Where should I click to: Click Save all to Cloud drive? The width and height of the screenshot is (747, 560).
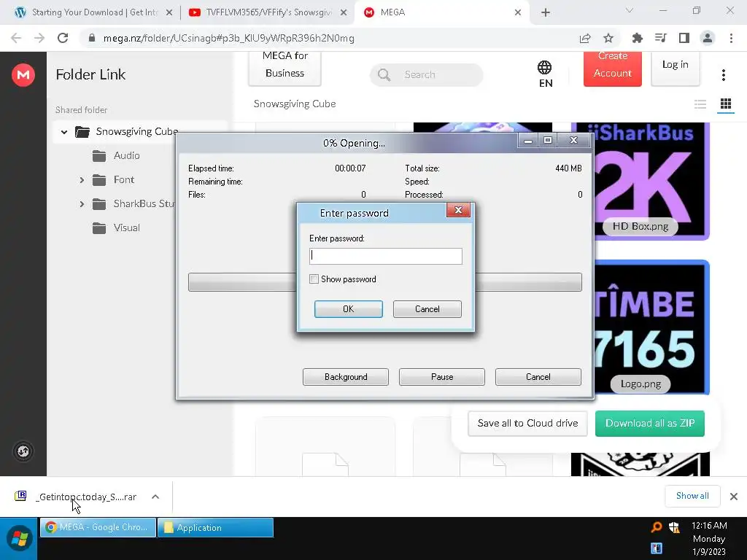pyautogui.click(x=528, y=424)
